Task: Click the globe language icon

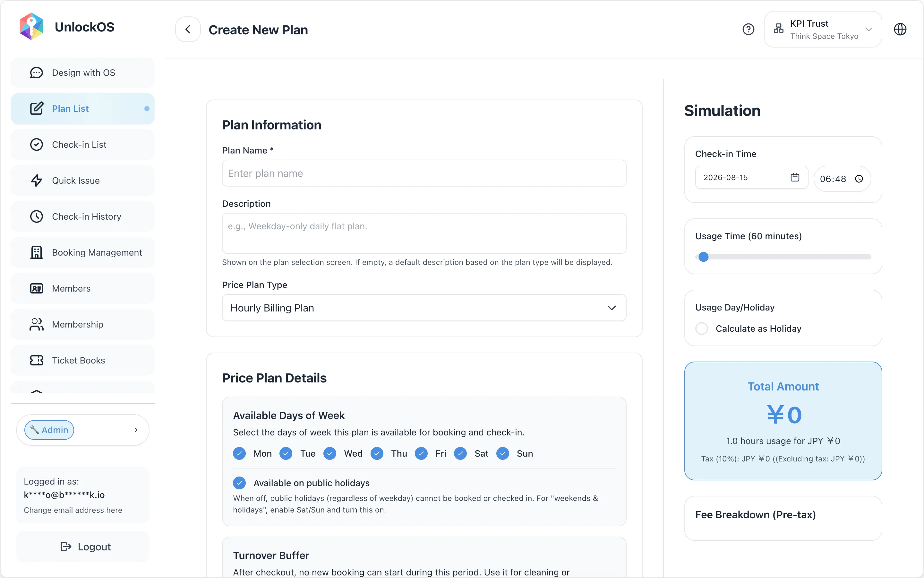Action: tap(900, 30)
